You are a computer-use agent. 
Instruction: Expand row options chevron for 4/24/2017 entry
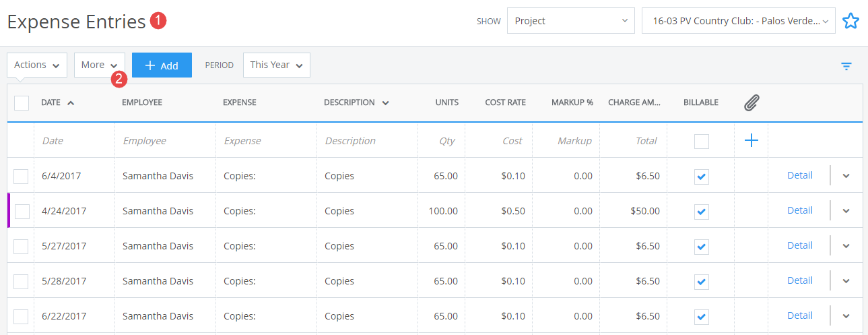click(x=846, y=210)
